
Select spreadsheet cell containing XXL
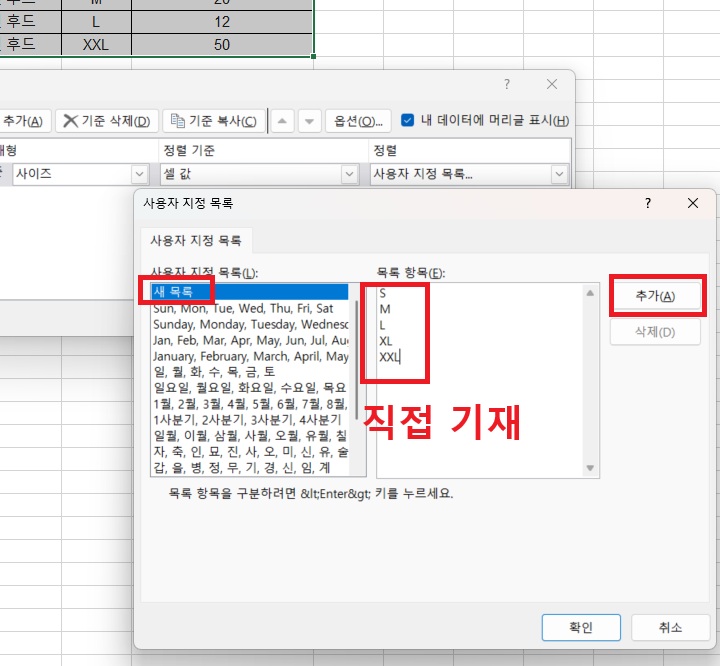(96, 45)
